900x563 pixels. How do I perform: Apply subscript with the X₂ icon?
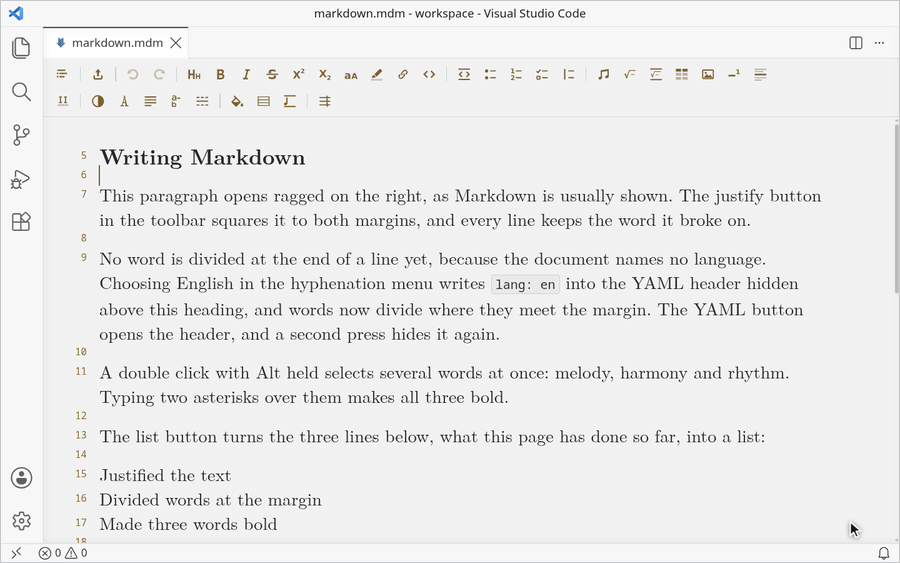click(x=325, y=74)
